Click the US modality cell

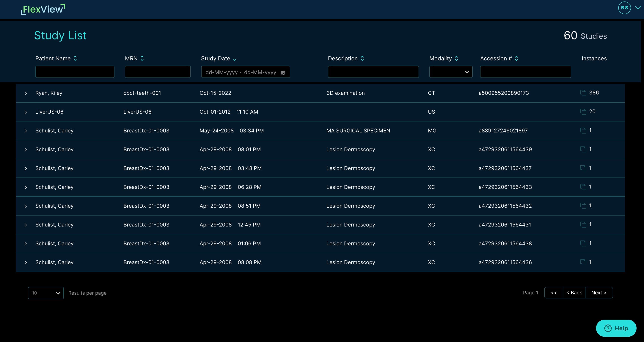pyautogui.click(x=431, y=112)
